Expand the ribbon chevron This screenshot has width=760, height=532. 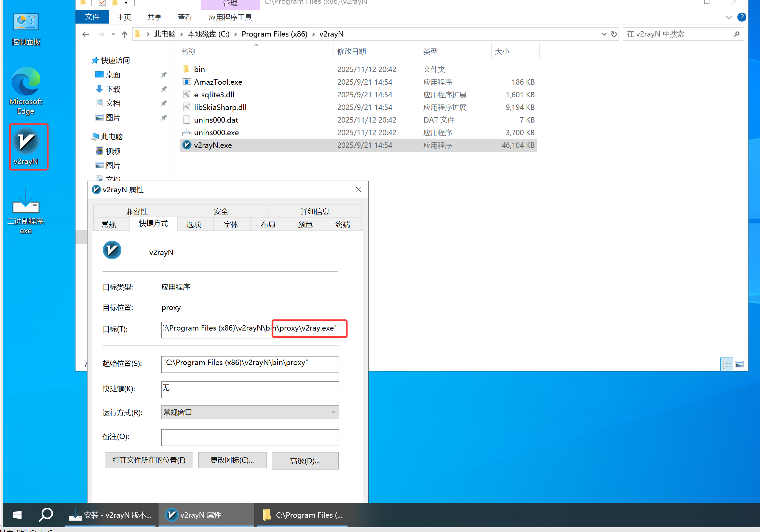(x=728, y=17)
